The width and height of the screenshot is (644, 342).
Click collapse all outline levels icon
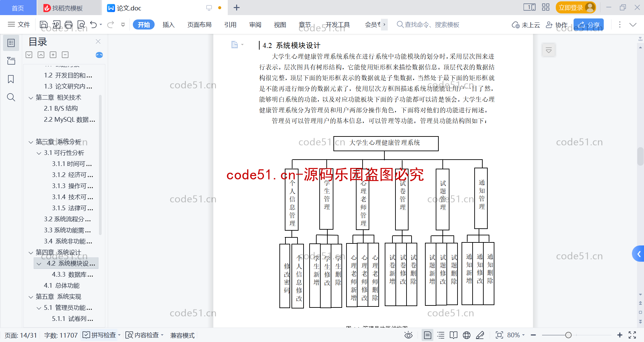[65, 55]
